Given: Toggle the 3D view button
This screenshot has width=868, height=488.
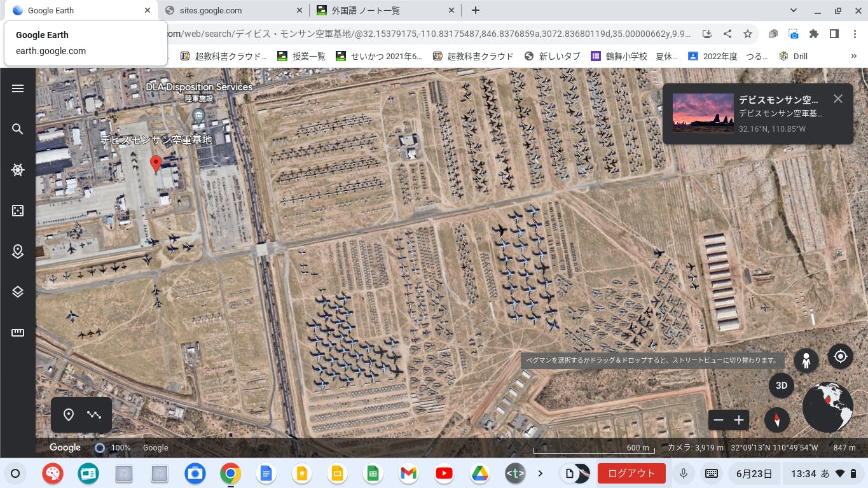Looking at the screenshot, I should pos(782,386).
